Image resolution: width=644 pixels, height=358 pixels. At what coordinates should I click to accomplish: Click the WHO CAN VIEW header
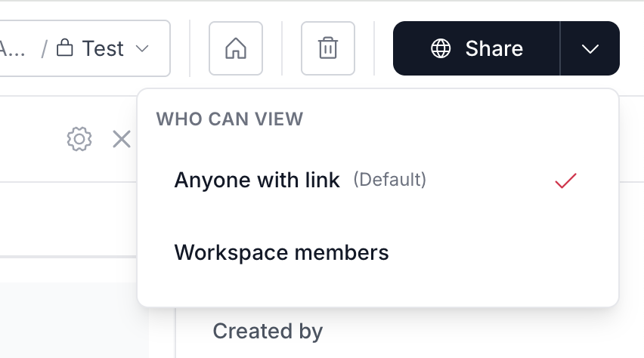pos(229,119)
